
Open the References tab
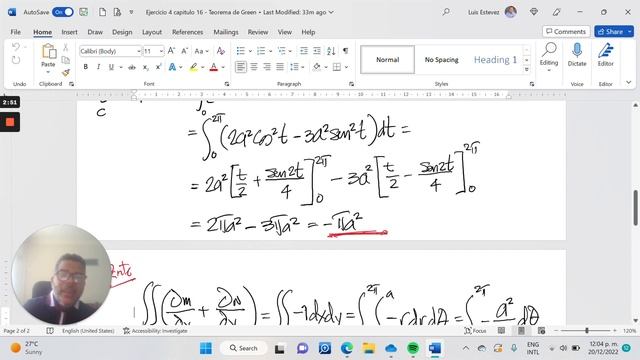187,32
